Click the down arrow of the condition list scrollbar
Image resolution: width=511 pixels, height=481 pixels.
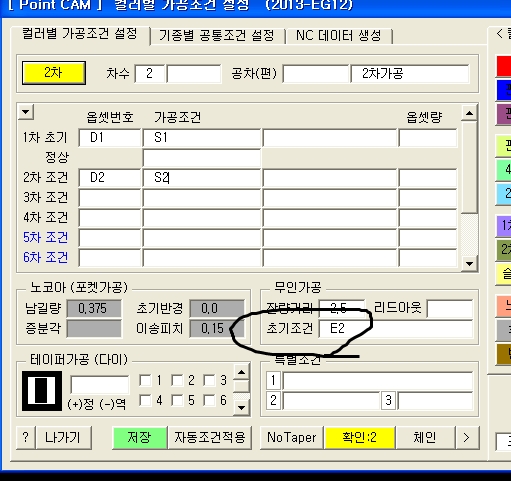[469, 264]
